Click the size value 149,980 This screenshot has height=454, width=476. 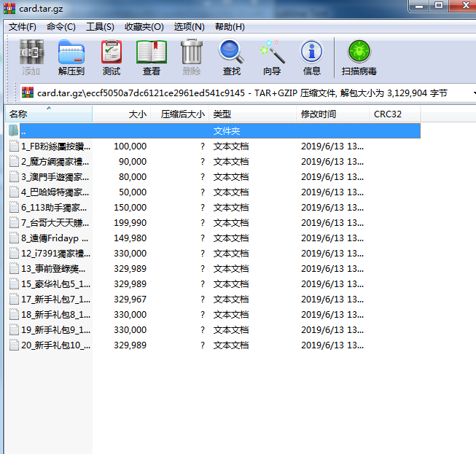(x=130, y=238)
